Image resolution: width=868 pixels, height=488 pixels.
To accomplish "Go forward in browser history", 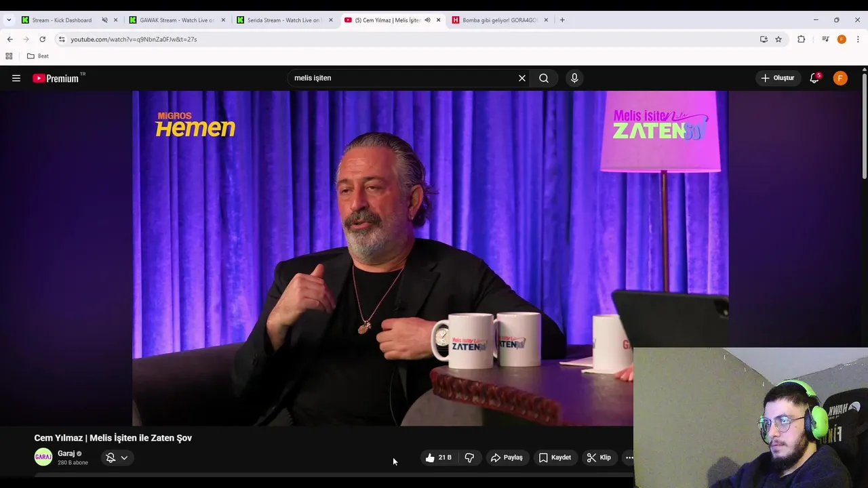I will [26, 39].
